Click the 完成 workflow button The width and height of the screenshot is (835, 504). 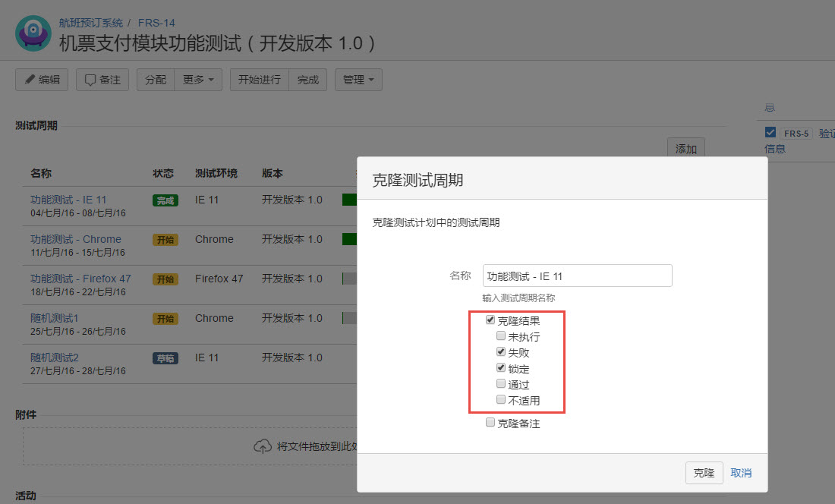click(x=307, y=80)
